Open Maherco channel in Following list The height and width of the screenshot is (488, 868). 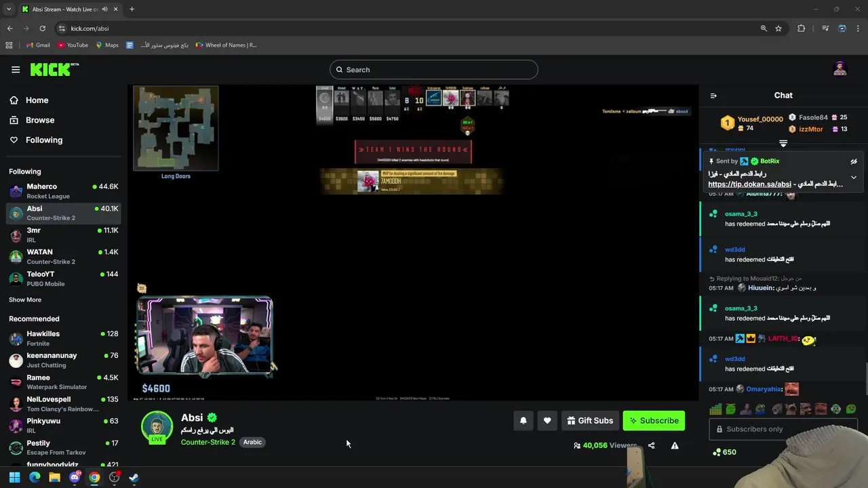click(x=64, y=191)
